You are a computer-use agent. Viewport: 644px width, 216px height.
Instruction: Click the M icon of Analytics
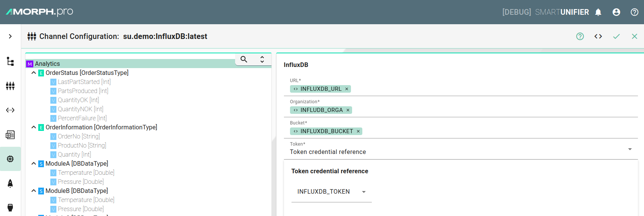click(x=30, y=64)
